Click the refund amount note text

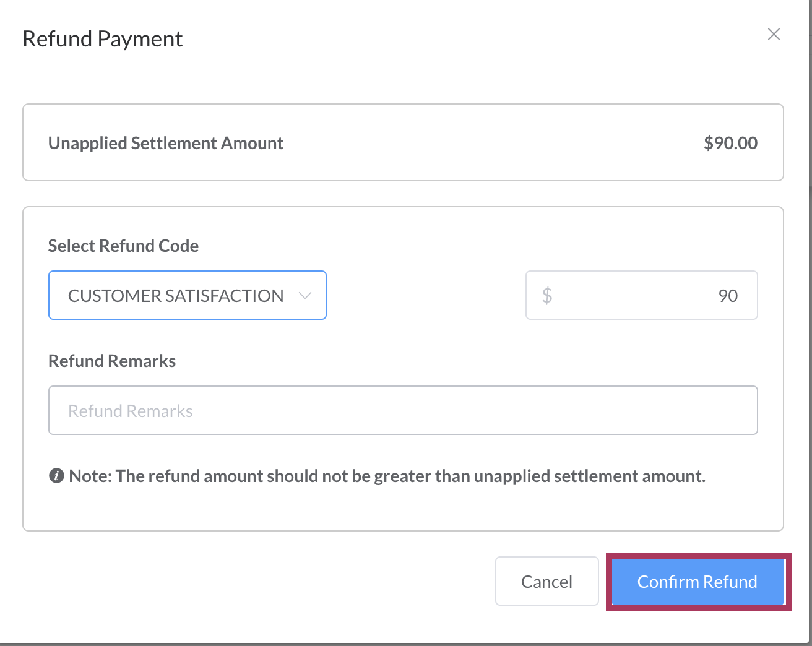[387, 476]
